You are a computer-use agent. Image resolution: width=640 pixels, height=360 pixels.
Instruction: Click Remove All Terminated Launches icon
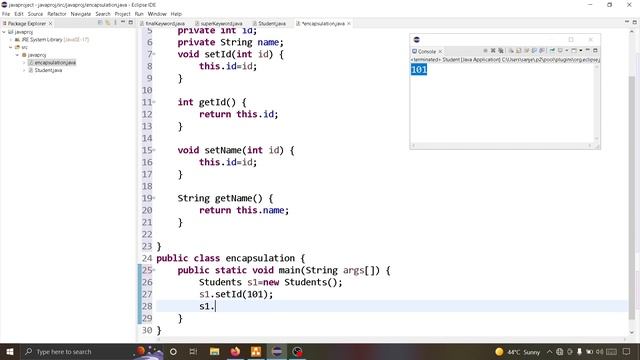pyautogui.click(x=501, y=51)
